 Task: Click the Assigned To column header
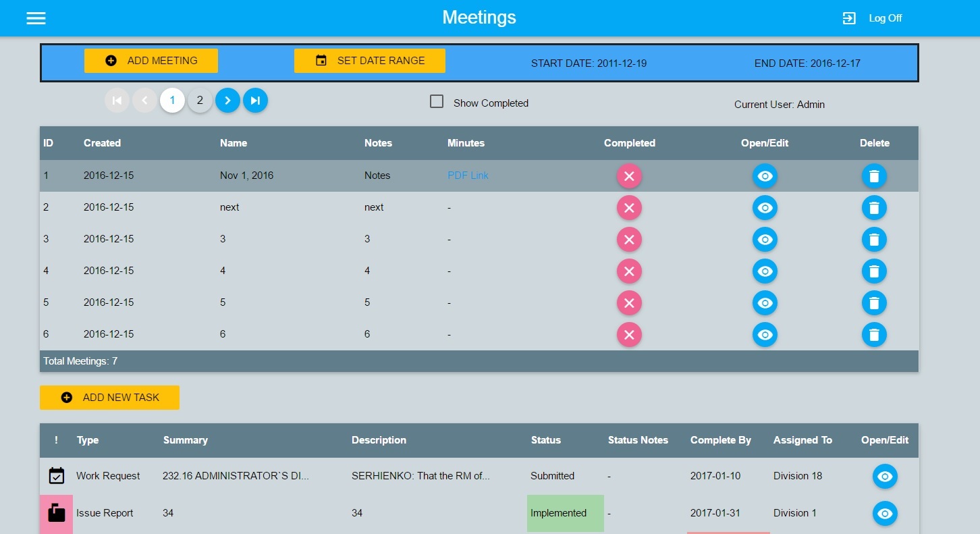(x=802, y=440)
